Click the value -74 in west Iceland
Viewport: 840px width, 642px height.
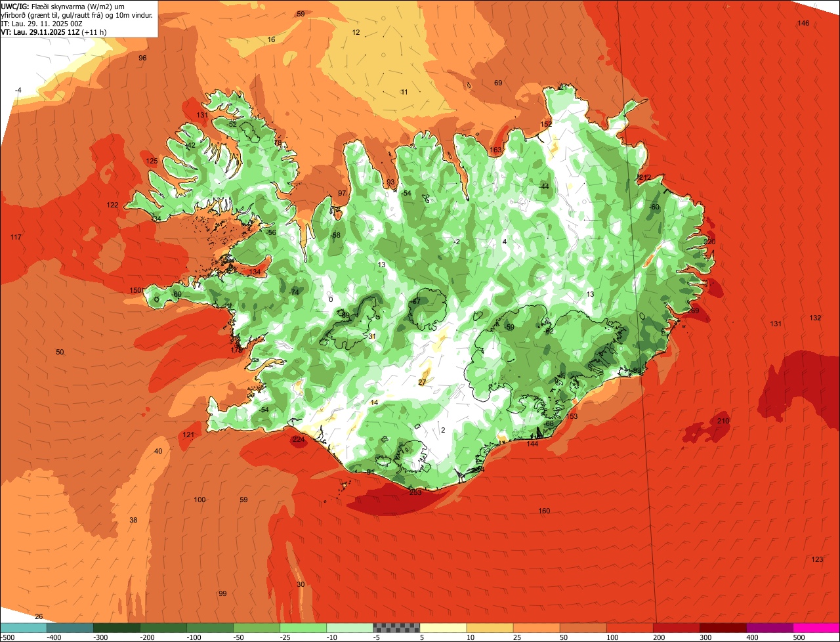coord(293,292)
